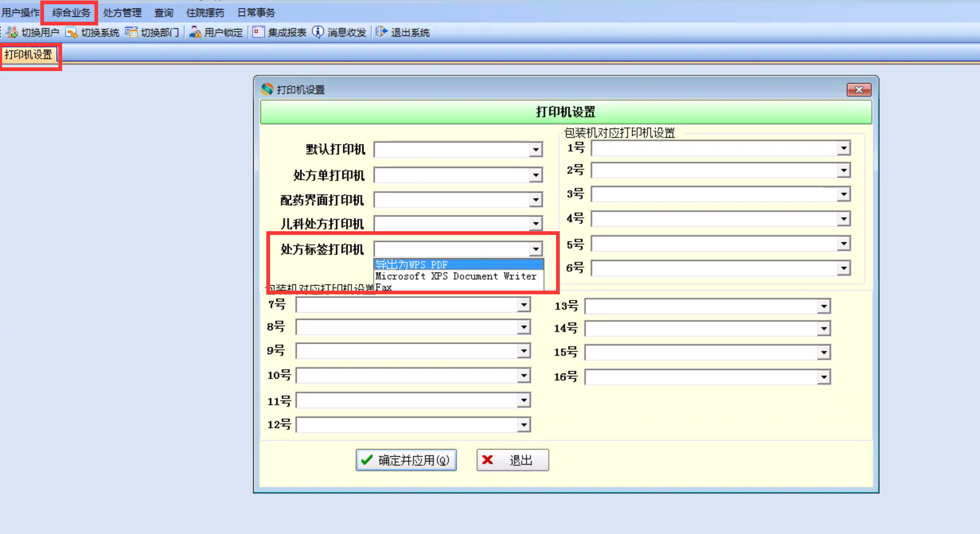Screen dimensions: 980x534
Task: Open the 查询 menu
Action: click(x=164, y=13)
